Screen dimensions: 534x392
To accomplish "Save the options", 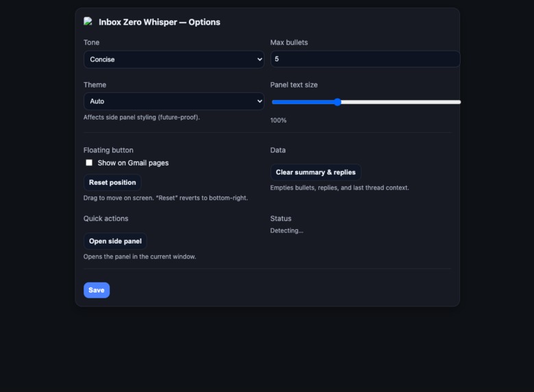I will coord(97,290).
